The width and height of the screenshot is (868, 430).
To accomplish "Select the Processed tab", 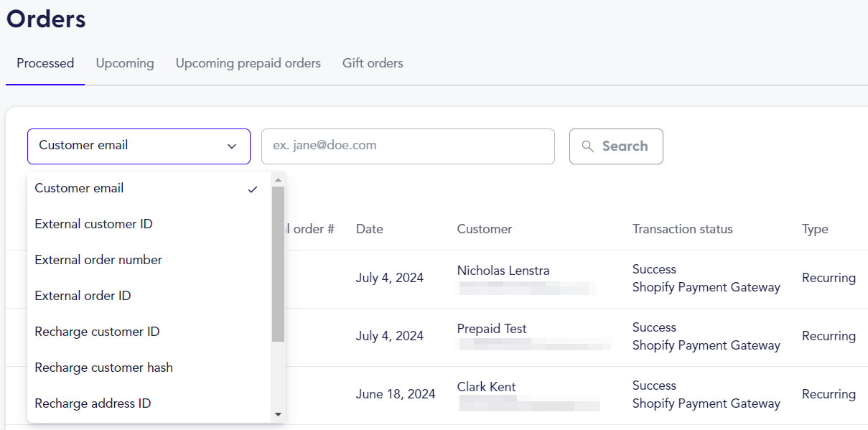I will (45, 63).
